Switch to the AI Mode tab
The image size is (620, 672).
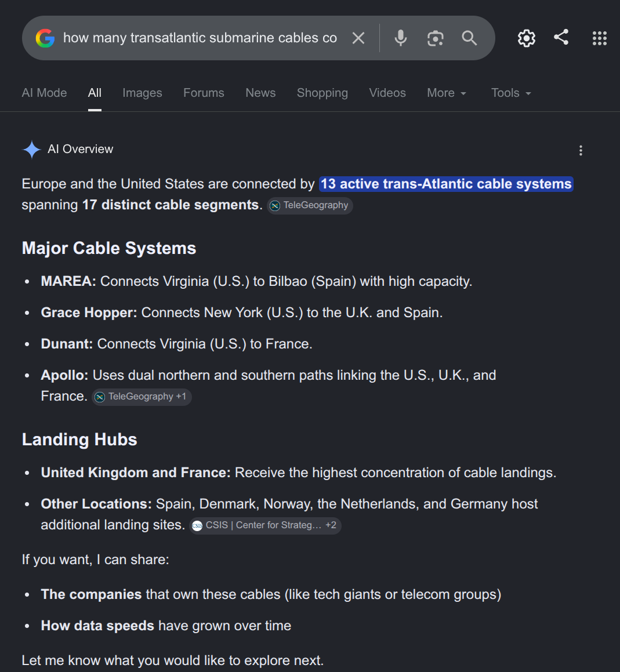pyautogui.click(x=44, y=93)
